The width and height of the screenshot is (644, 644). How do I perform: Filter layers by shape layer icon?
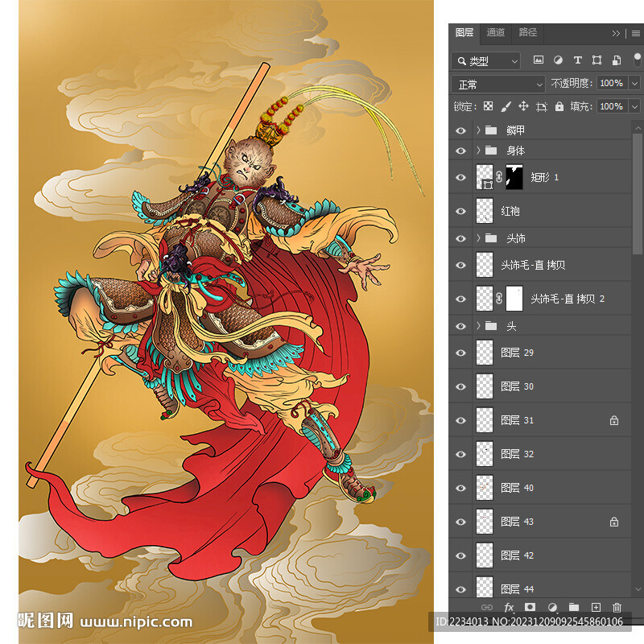click(597, 60)
